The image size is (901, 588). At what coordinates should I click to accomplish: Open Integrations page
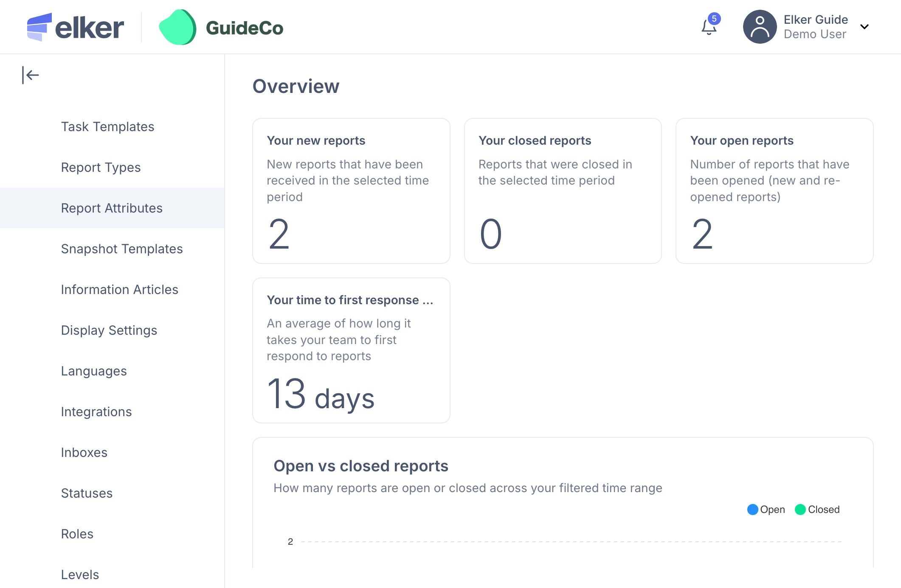[96, 412]
